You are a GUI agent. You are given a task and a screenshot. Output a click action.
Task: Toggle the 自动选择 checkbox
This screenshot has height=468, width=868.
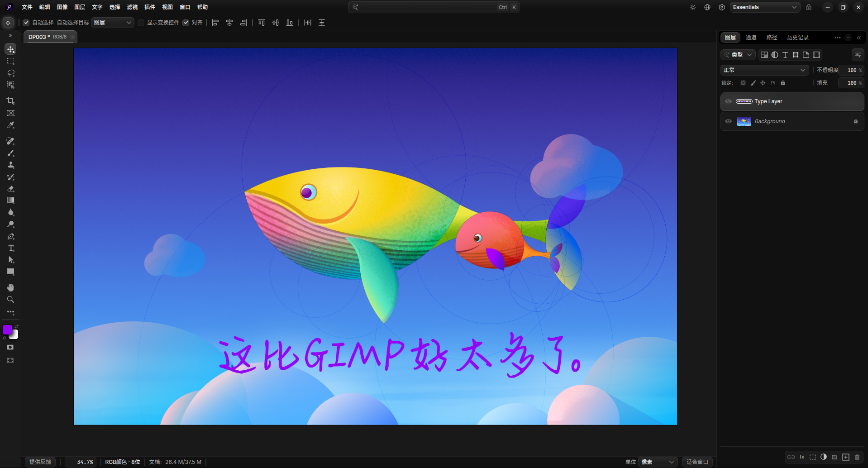[26, 23]
